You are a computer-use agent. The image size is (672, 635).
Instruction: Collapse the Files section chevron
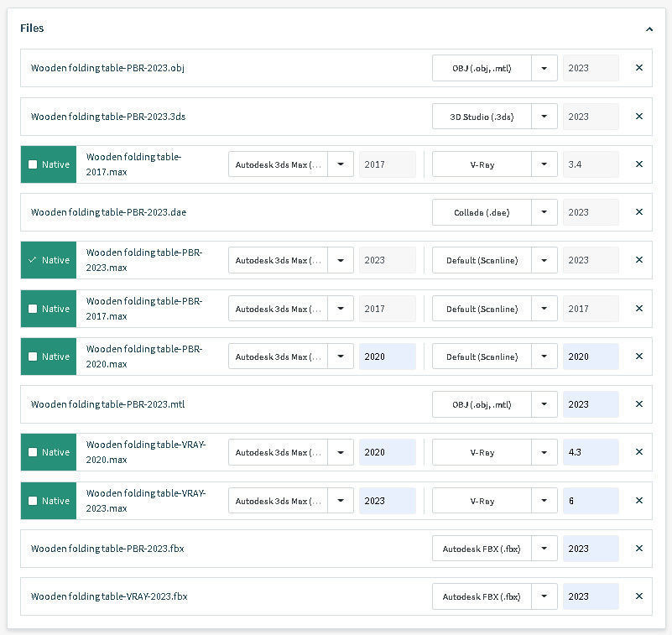pyautogui.click(x=649, y=29)
